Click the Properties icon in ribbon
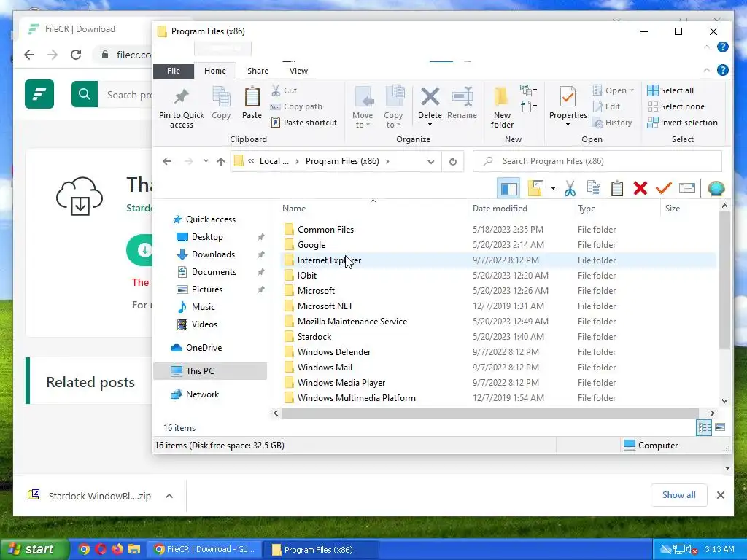 pyautogui.click(x=568, y=97)
